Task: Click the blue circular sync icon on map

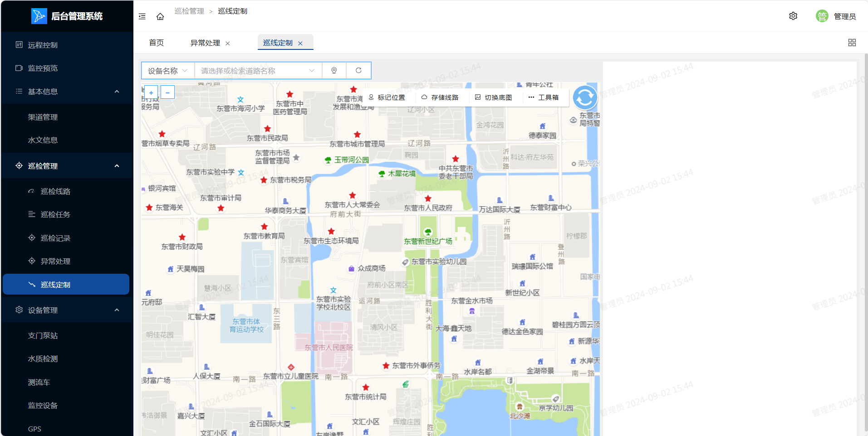Action: (585, 97)
